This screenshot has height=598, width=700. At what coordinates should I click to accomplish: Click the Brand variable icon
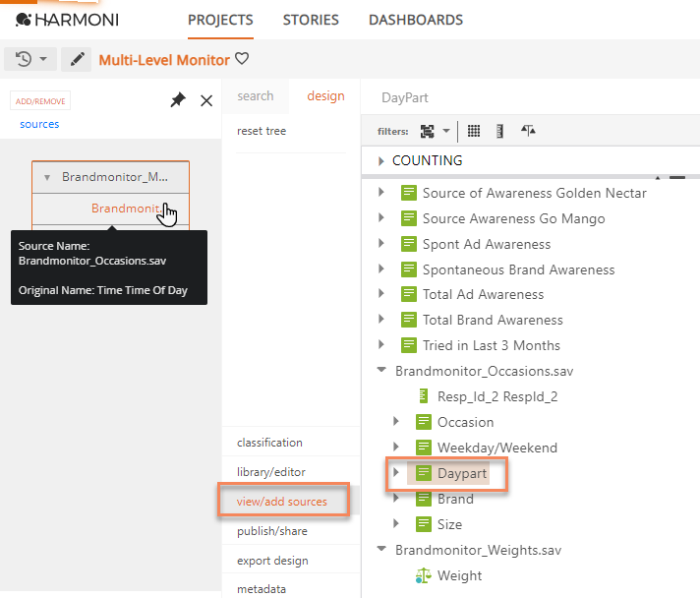[423, 499]
